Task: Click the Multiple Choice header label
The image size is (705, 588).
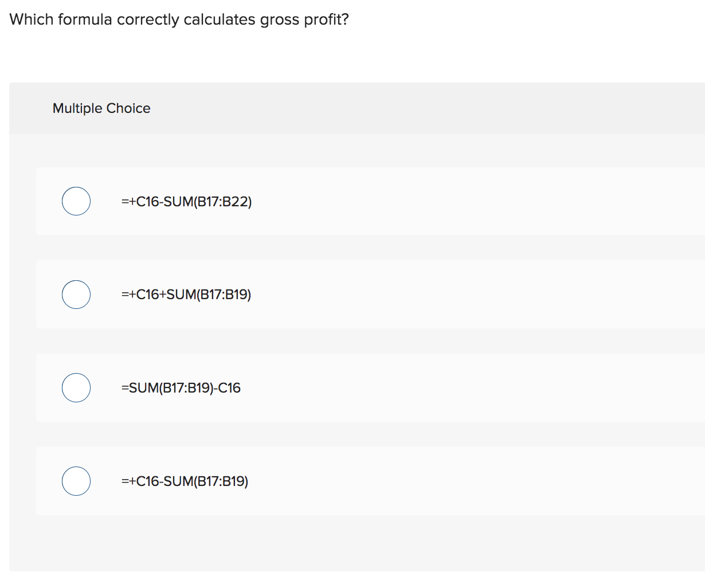Action: pyautogui.click(x=101, y=108)
